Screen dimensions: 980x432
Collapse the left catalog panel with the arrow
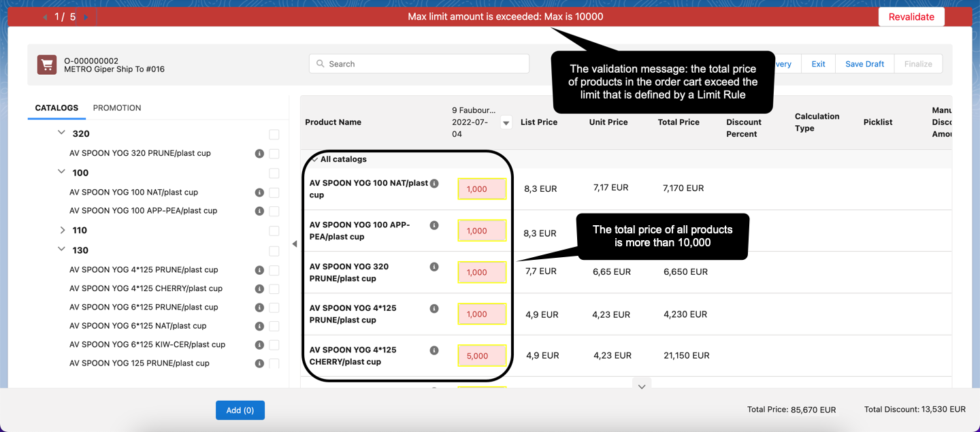tap(294, 242)
